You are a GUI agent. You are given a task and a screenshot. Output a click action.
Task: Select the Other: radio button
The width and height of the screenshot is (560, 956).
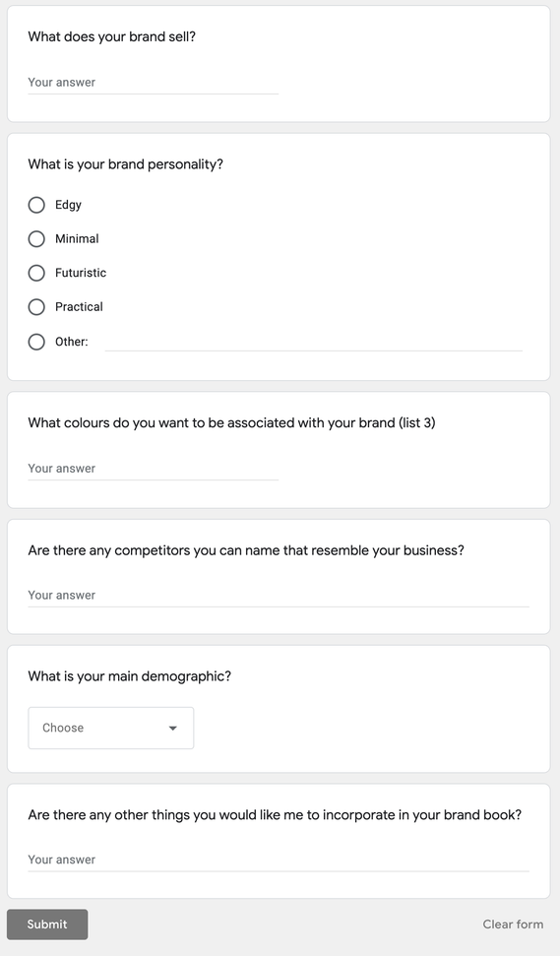[36, 342]
